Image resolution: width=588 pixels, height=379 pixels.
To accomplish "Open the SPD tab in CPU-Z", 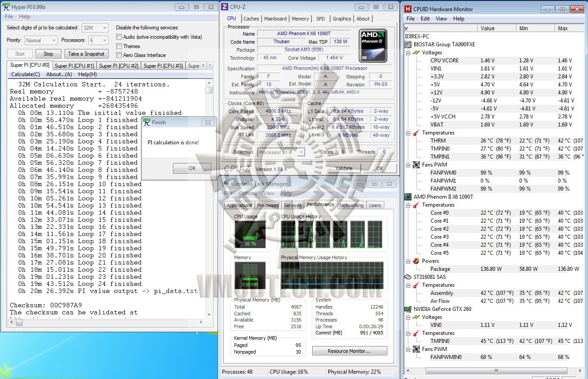I will [320, 19].
